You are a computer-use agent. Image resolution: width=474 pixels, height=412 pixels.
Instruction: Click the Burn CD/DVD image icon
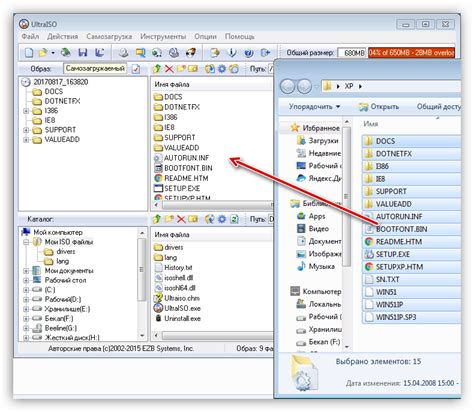pyautogui.click(x=190, y=53)
